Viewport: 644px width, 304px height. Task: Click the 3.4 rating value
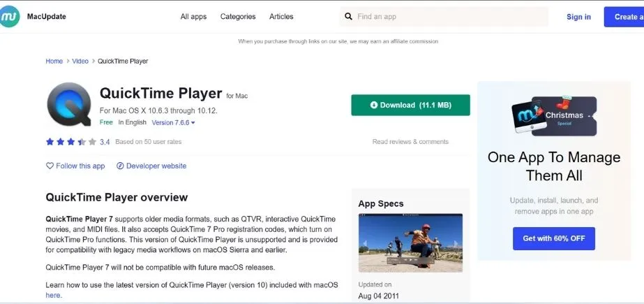tap(105, 142)
